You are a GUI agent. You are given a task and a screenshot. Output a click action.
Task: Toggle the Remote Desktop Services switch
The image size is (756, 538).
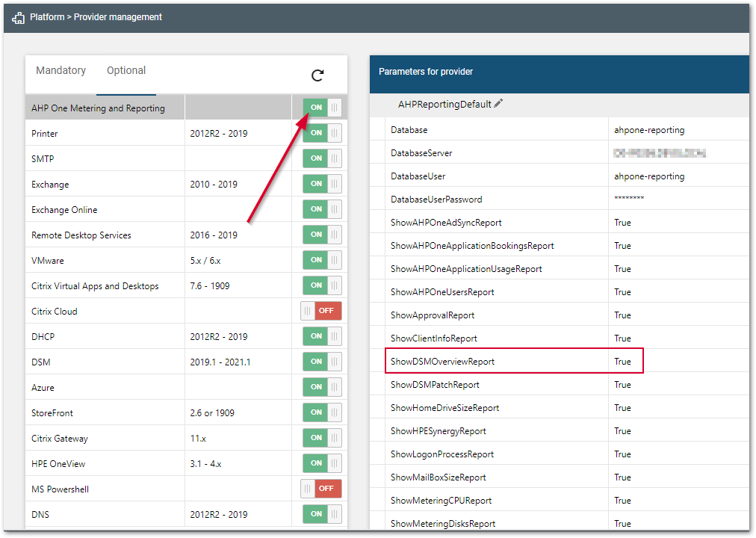point(322,235)
